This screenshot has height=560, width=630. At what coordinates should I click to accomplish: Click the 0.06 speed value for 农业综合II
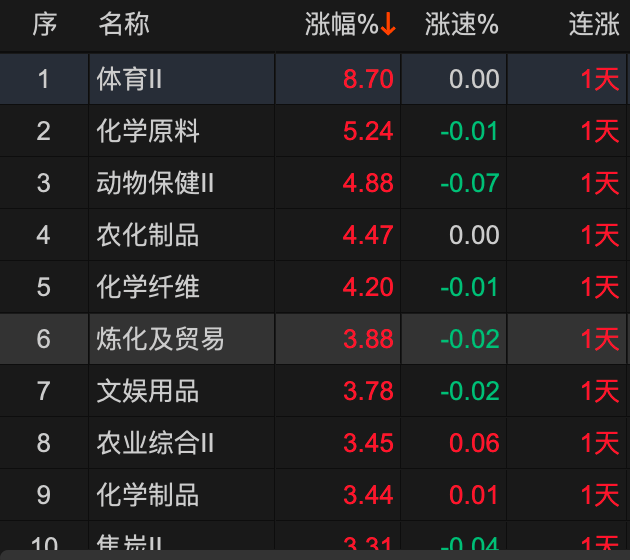coord(474,443)
